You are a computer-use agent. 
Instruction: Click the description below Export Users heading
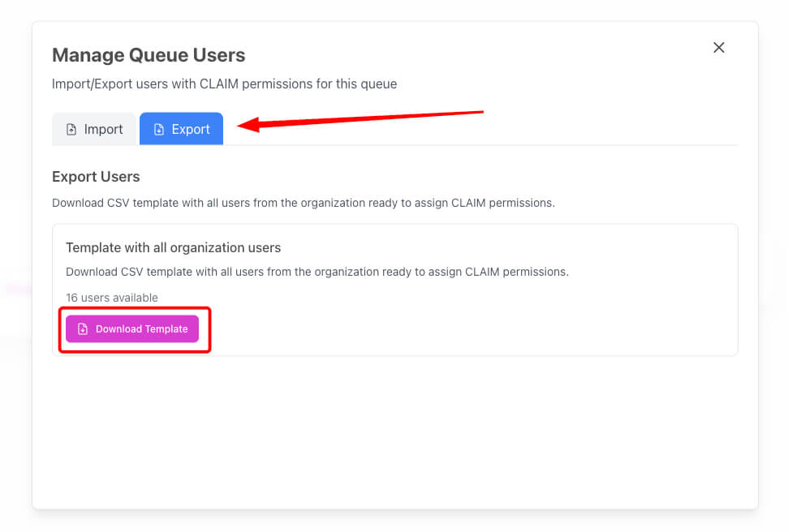304,203
